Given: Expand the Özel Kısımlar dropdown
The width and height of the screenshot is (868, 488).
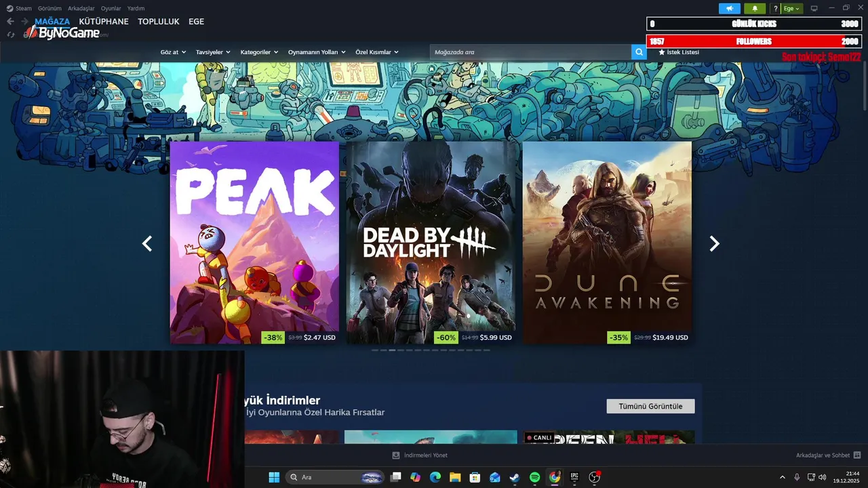Looking at the screenshot, I should click(377, 52).
